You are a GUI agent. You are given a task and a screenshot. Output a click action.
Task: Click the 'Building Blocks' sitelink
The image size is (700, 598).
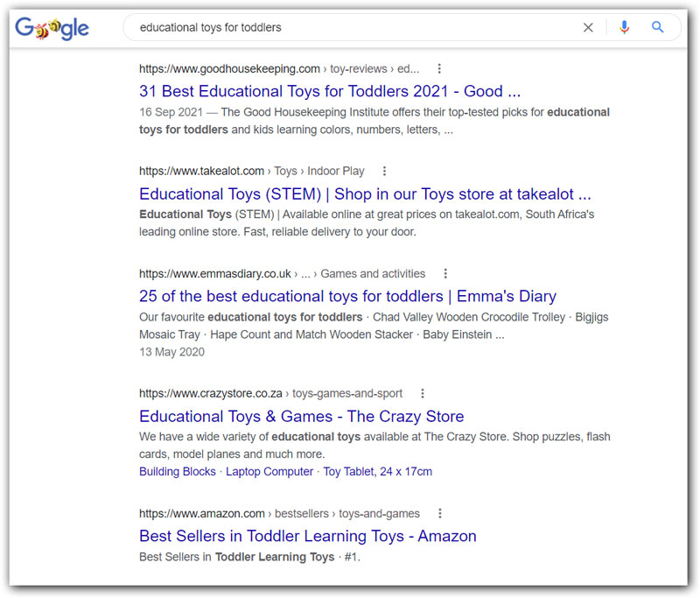(x=177, y=471)
